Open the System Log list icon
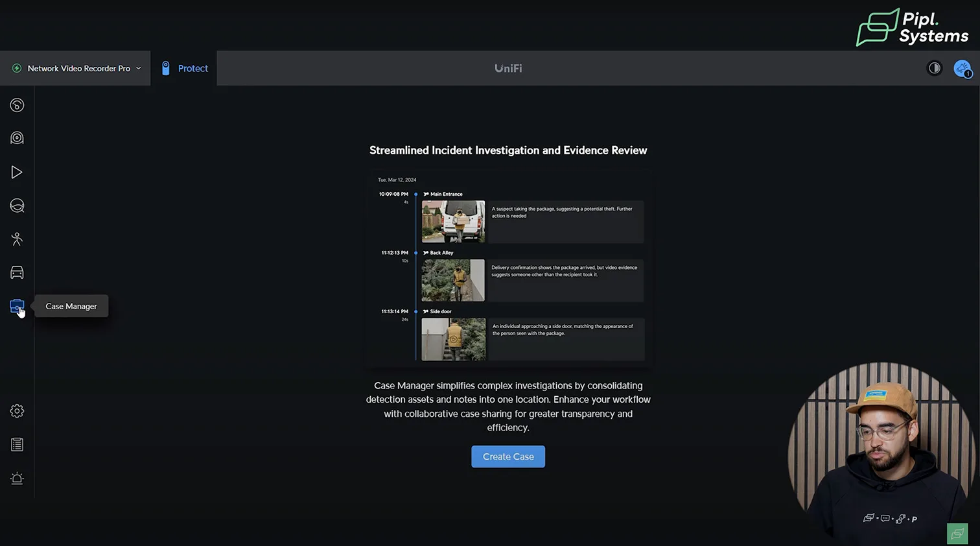This screenshot has height=546, width=980. (17, 445)
